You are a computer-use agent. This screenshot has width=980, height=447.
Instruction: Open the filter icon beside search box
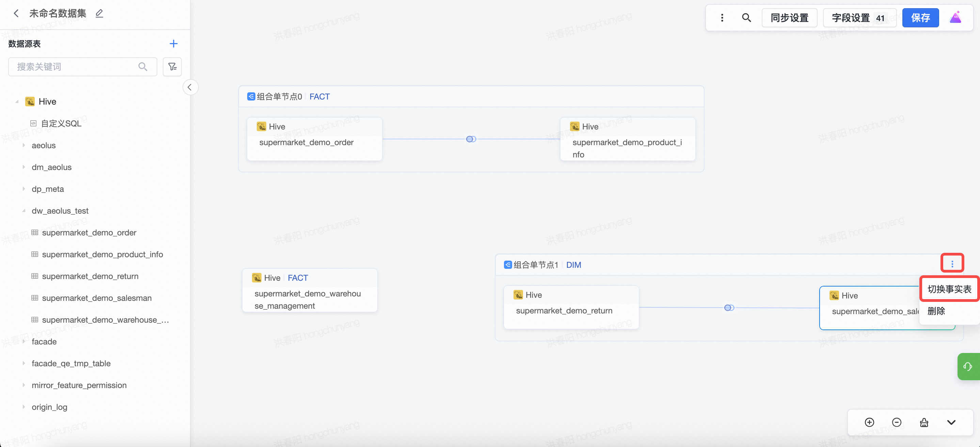coord(172,67)
